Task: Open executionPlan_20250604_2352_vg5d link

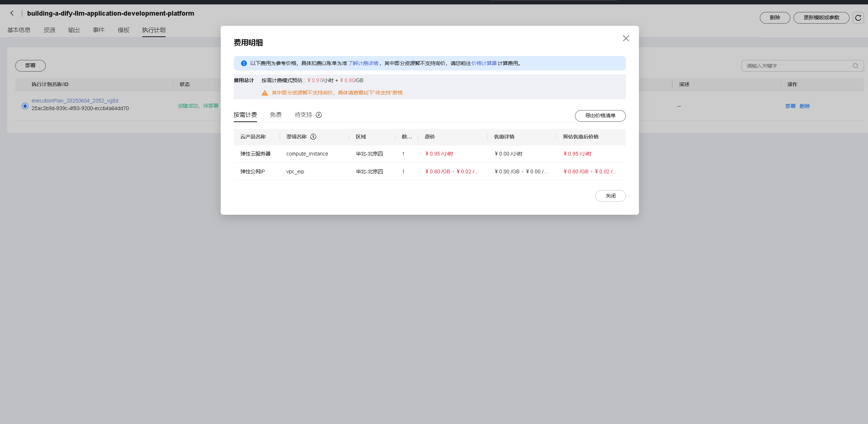Action: [75, 101]
